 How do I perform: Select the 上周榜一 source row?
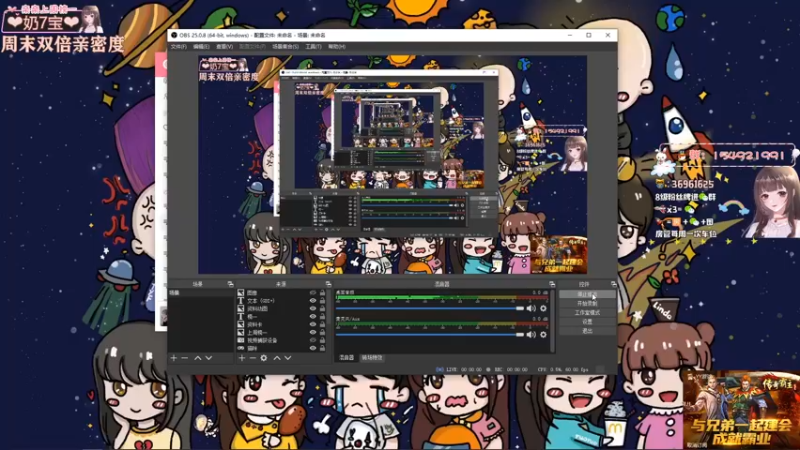281,333
